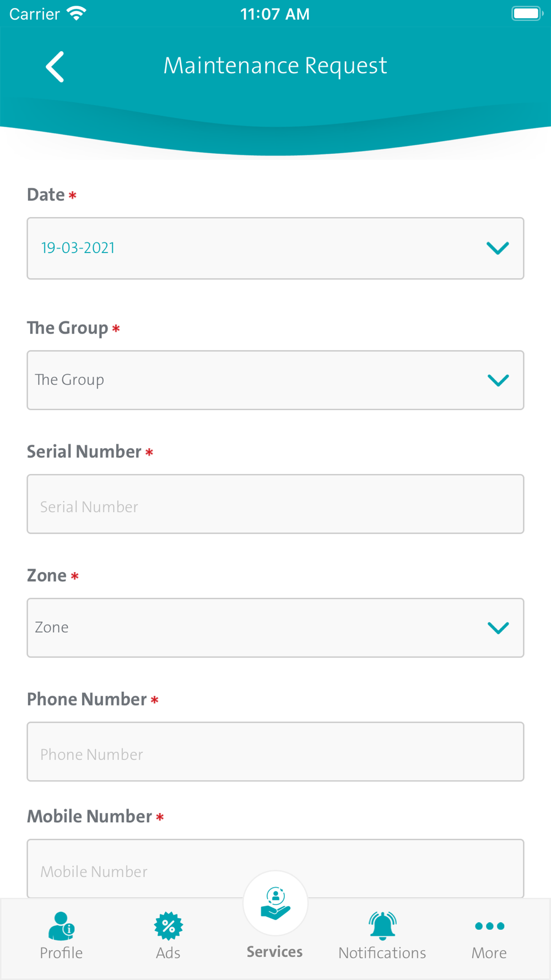
Task: Tap the More three-dots icon
Action: point(489,926)
